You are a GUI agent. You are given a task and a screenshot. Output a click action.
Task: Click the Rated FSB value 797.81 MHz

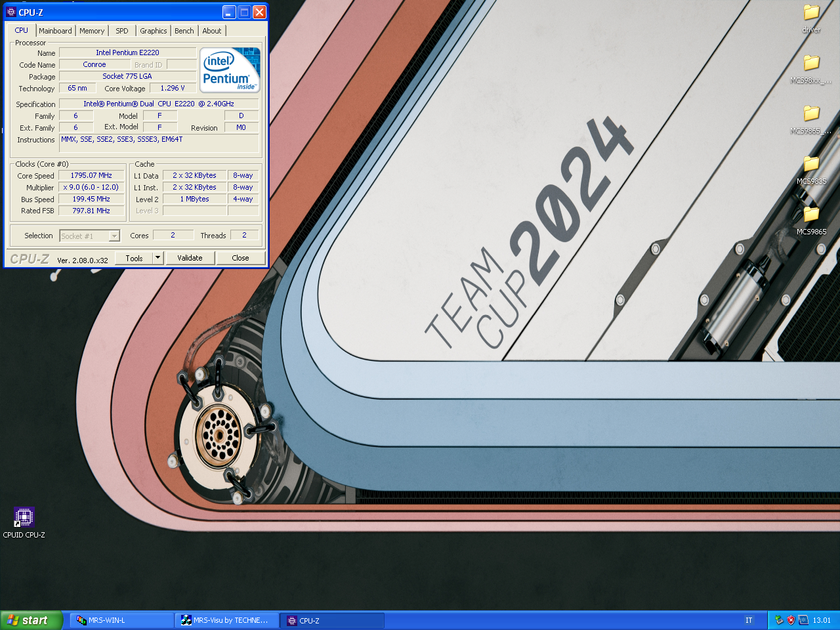(91, 211)
